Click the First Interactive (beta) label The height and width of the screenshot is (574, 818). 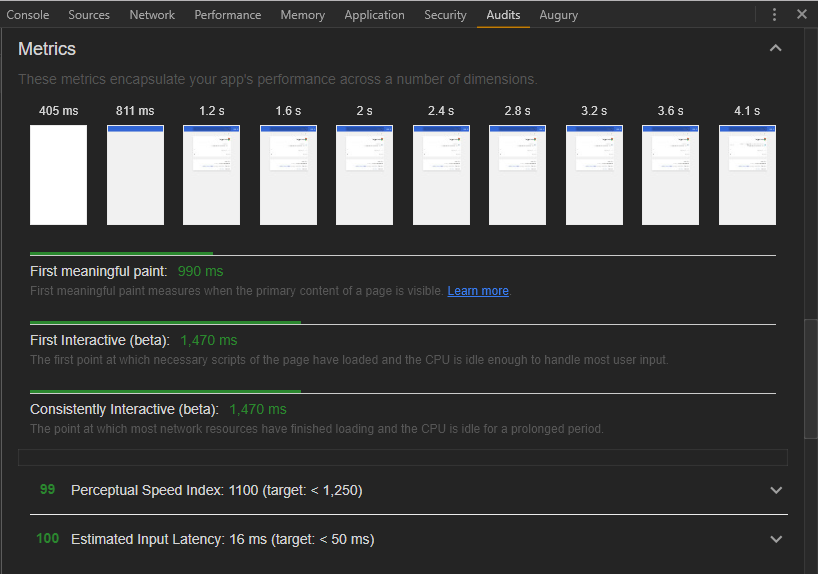(x=100, y=340)
